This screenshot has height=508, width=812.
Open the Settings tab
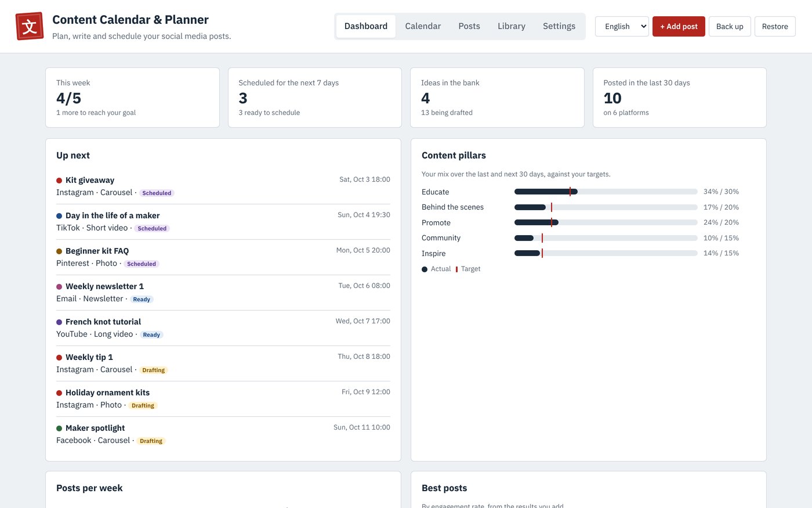pos(559,26)
